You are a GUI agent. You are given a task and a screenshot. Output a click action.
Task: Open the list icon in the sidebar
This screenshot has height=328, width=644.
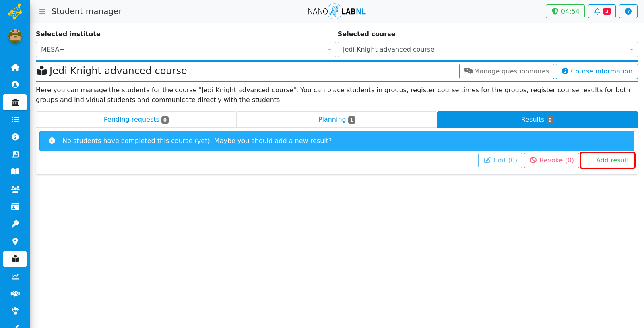[x=15, y=120]
